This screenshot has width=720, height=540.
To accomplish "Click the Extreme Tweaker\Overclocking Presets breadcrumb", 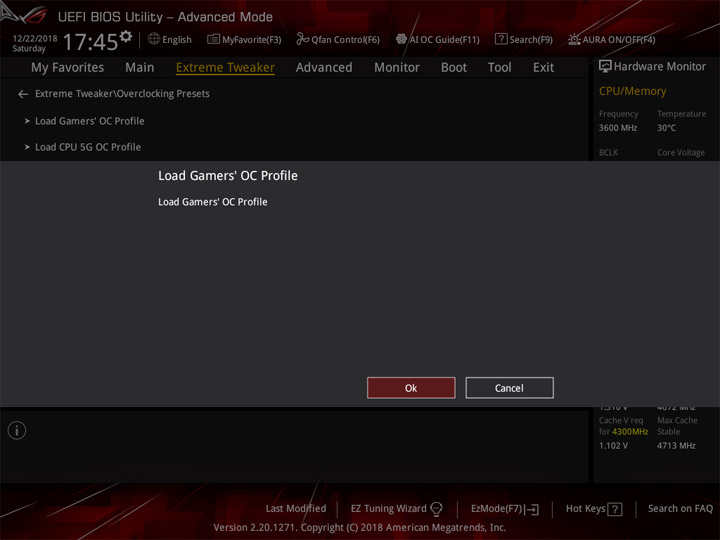I will pos(122,94).
